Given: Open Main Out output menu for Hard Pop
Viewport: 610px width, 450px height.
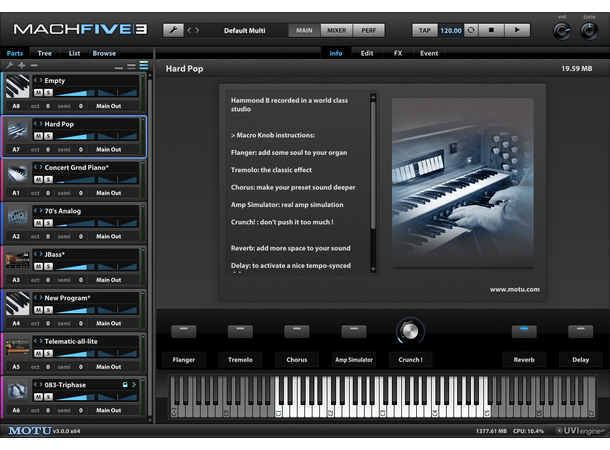Looking at the screenshot, I should [x=109, y=149].
